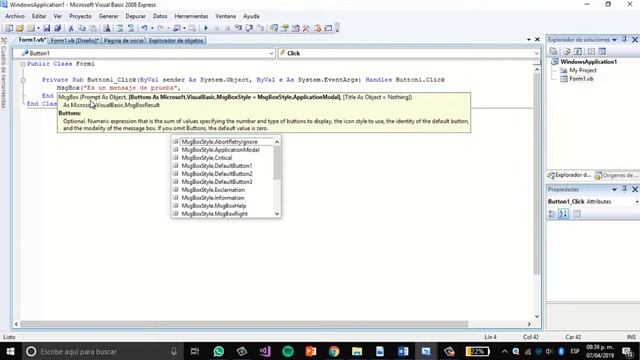Screen dimensions: 640x360
Task: Click the Find in files icon
Action: [107, 28]
